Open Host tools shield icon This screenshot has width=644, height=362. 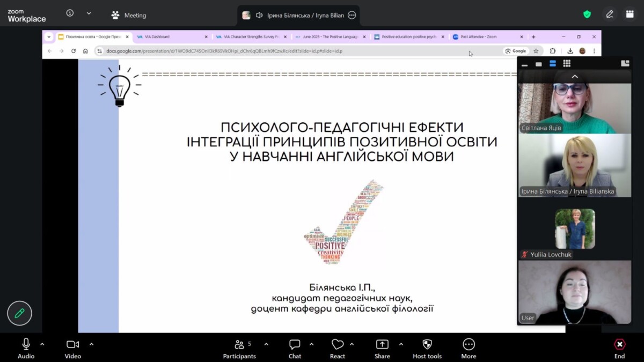(x=427, y=348)
